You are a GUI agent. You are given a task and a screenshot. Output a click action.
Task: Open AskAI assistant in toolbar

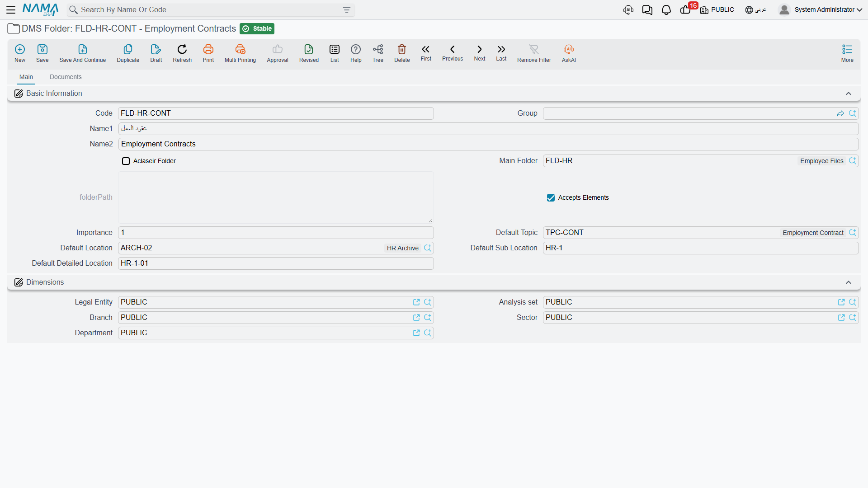[x=569, y=53]
